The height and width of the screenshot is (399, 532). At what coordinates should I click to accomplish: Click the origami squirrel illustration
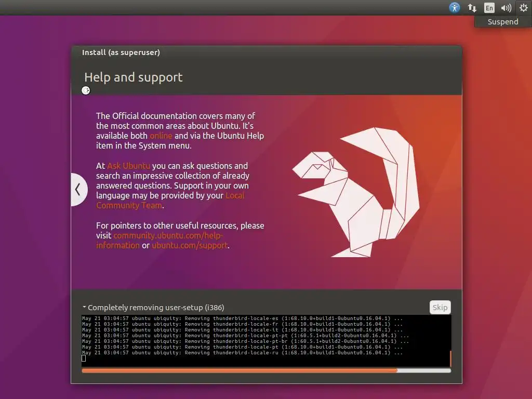(x=356, y=192)
